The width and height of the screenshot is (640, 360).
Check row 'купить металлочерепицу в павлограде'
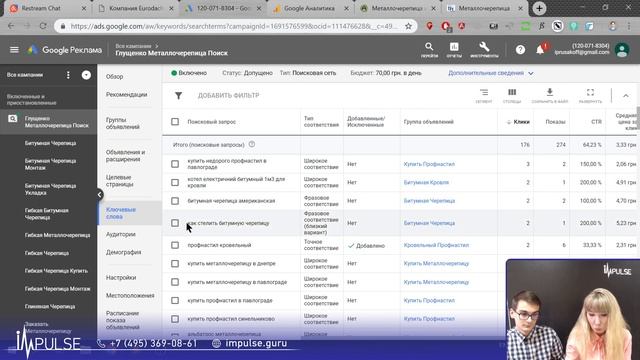tap(175, 282)
